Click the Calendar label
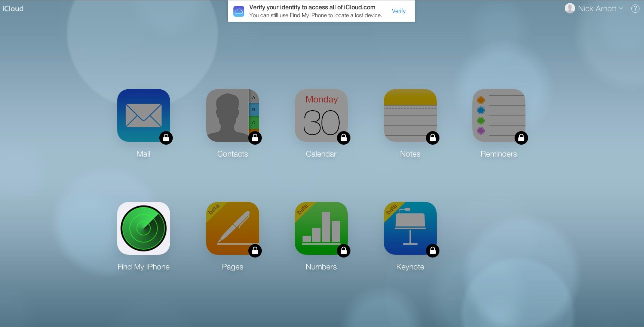This screenshot has height=327, width=644. [321, 154]
